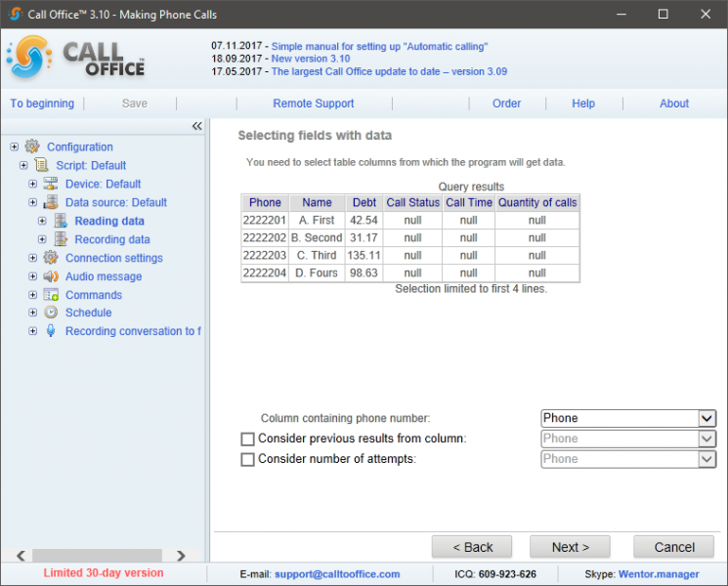
Task: Click the sidebar horizontal scrollbar thumb
Action: [x=97, y=556]
